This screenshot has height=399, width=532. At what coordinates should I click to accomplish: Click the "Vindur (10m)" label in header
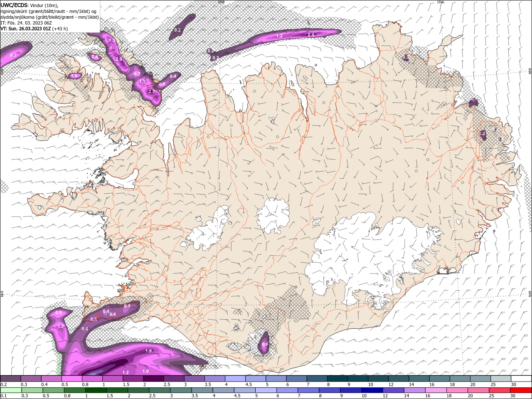click(44, 5)
